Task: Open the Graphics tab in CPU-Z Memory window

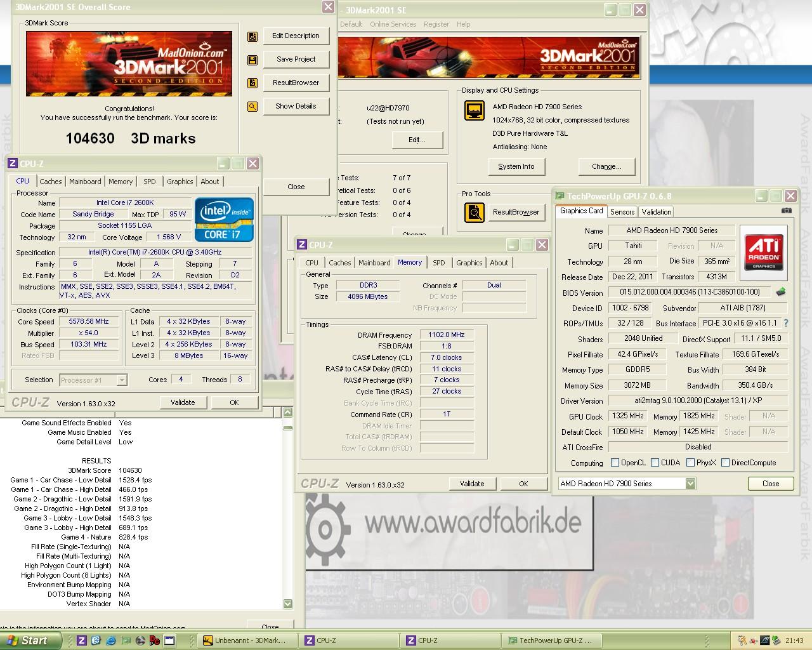Action: pyautogui.click(x=469, y=263)
